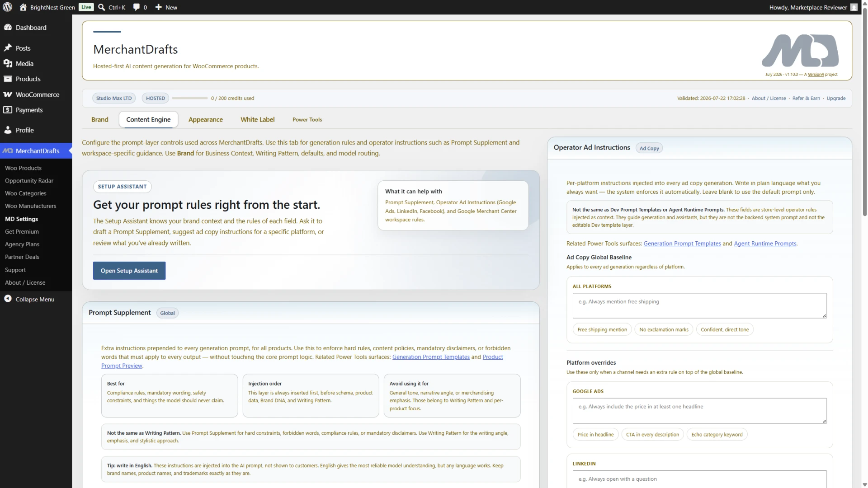Image resolution: width=868 pixels, height=488 pixels.
Task: Select MD Settings in the sidebar
Action: (x=21, y=219)
